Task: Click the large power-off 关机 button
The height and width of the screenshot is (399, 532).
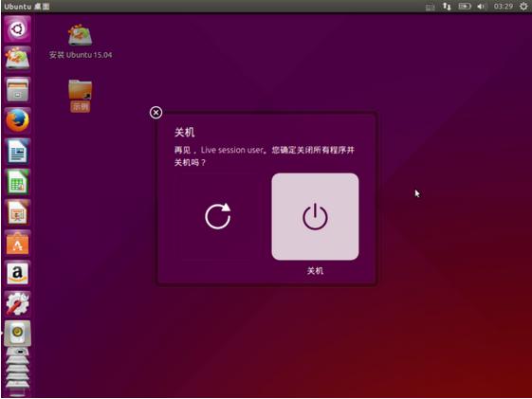Action: coord(315,217)
